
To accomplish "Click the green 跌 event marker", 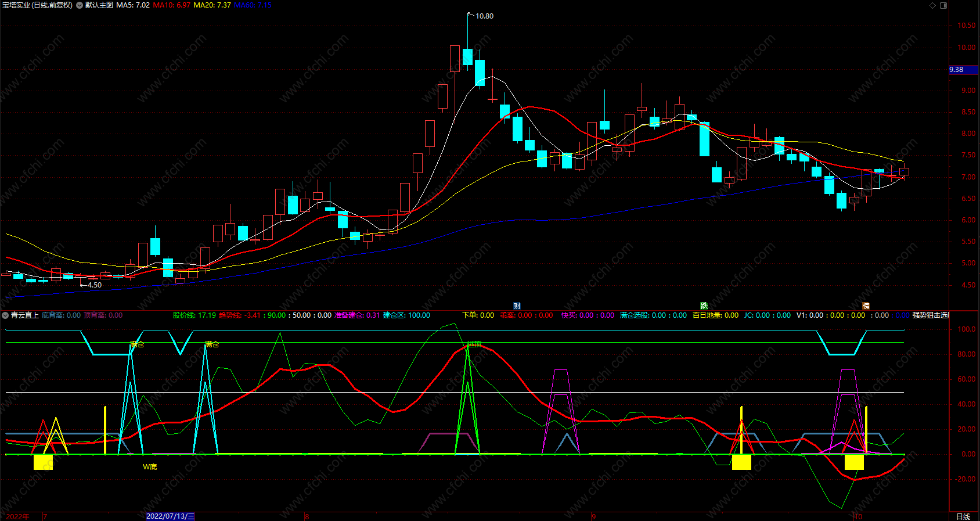I will [x=704, y=306].
